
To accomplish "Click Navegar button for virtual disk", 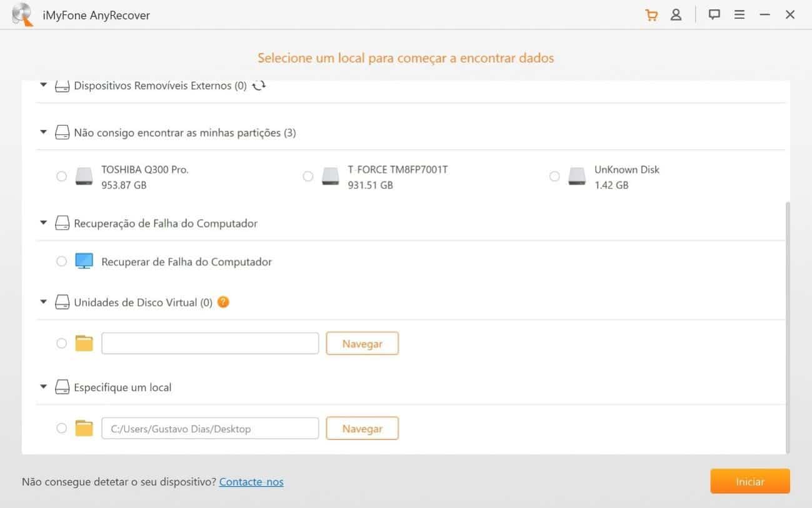I will pyautogui.click(x=363, y=343).
